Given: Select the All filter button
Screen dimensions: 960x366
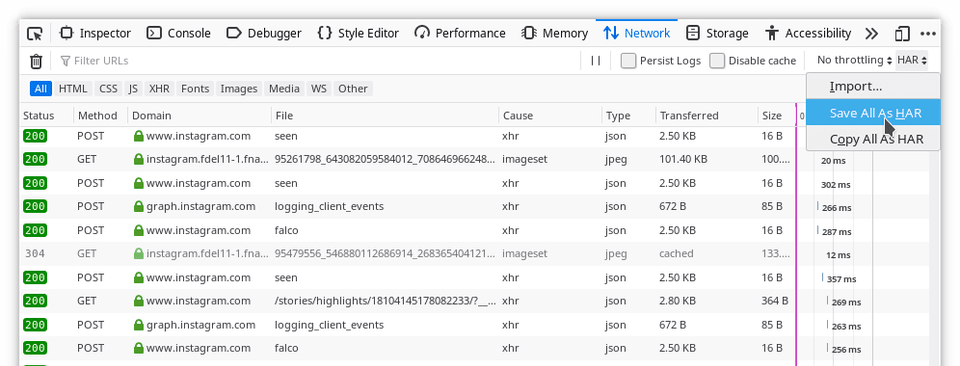Looking at the screenshot, I should (40, 89).
